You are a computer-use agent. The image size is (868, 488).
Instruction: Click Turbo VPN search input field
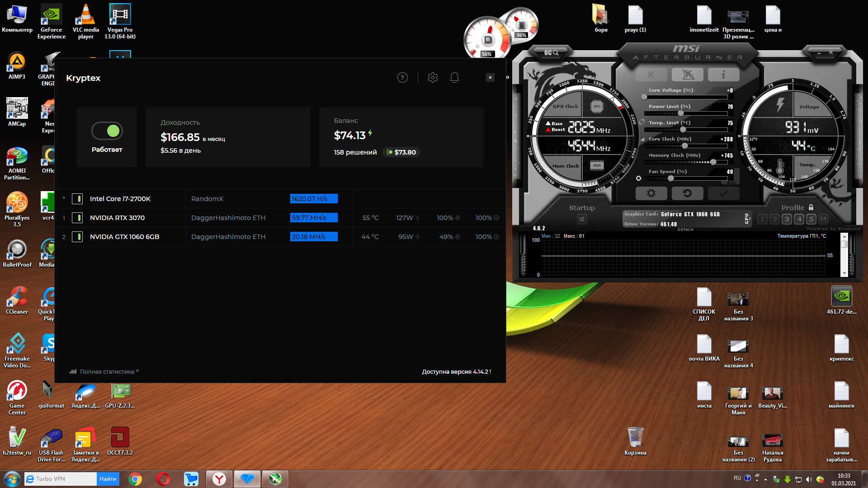click(61, 479)
